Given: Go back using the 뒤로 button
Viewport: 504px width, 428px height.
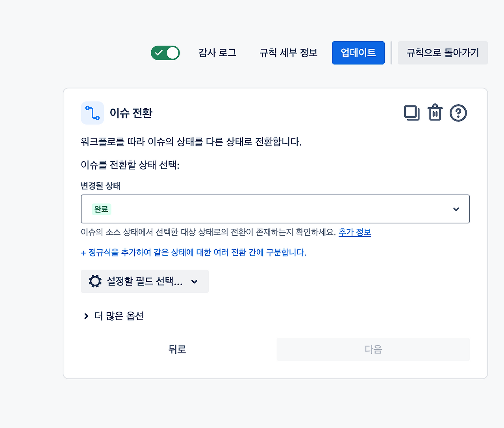Looking at the screenshot, I should (x=177, y=349).
